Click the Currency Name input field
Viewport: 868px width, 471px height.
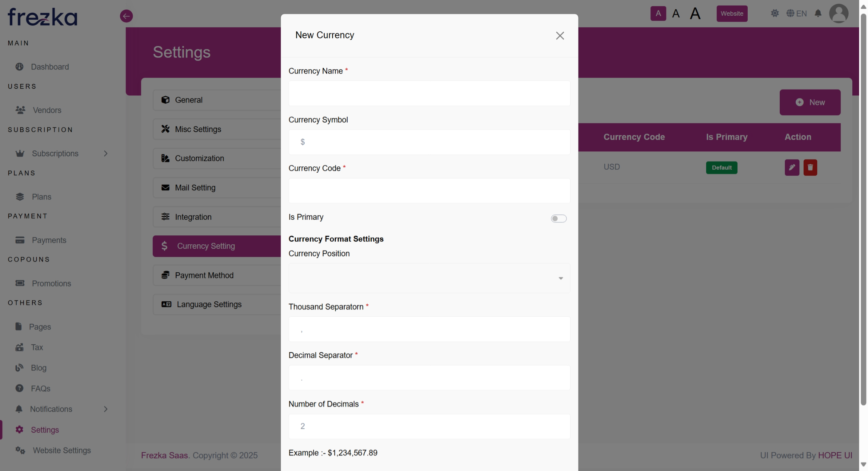pyautogui.click(x=429, y=94)
